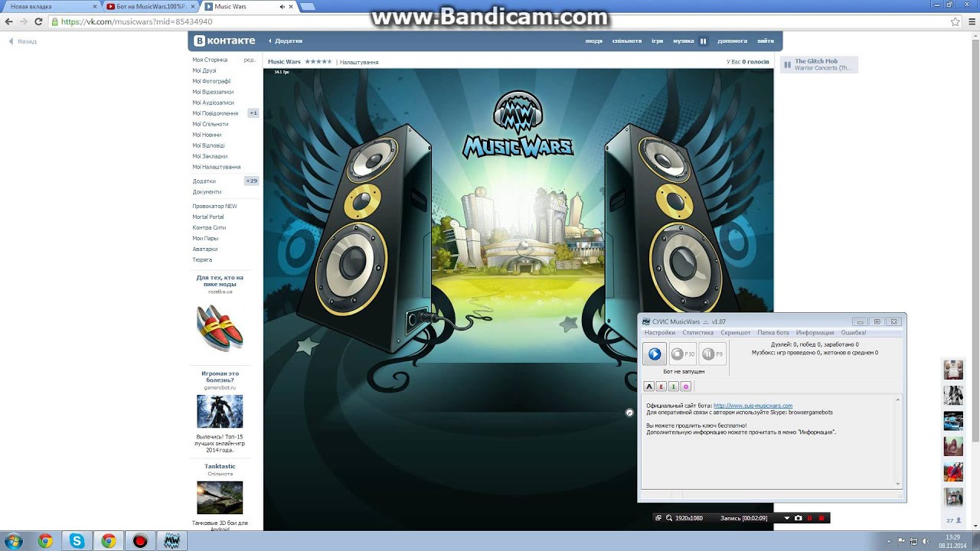
Task: Click The Glitch Mob now-playing widget
Action: [x=818, y=65]
